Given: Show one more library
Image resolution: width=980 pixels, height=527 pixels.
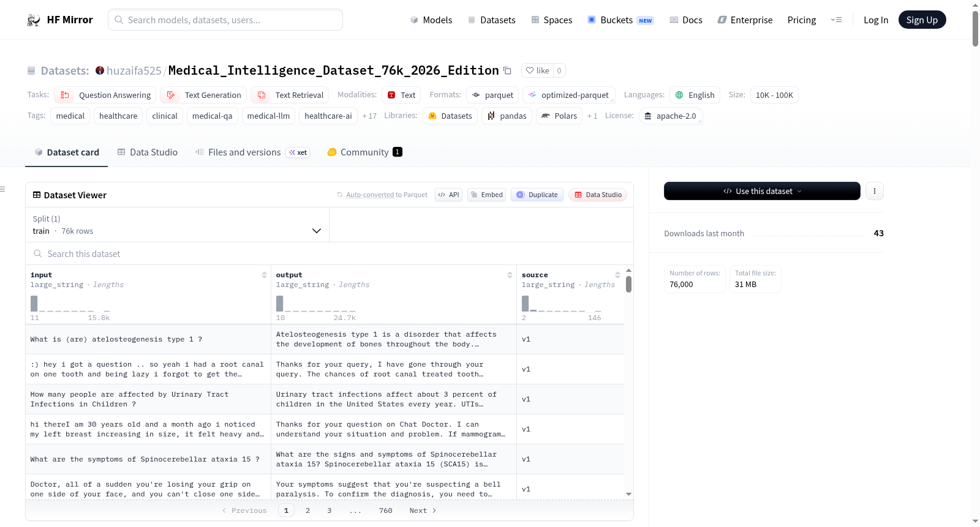Looking at the screenshot, I should 592,116.
